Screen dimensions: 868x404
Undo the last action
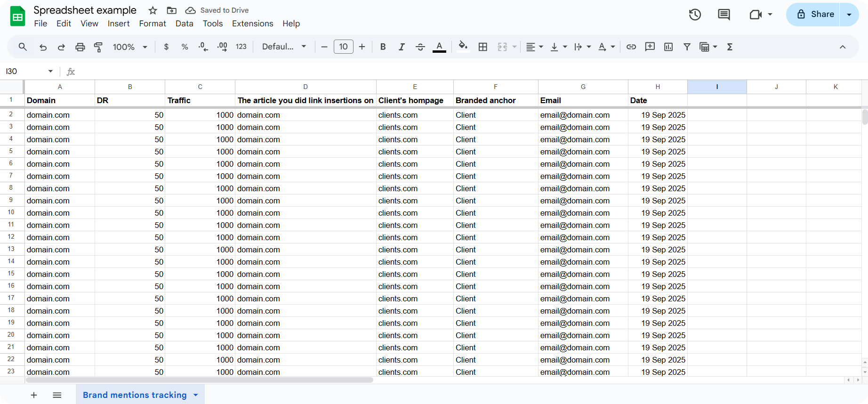point(43,47)
